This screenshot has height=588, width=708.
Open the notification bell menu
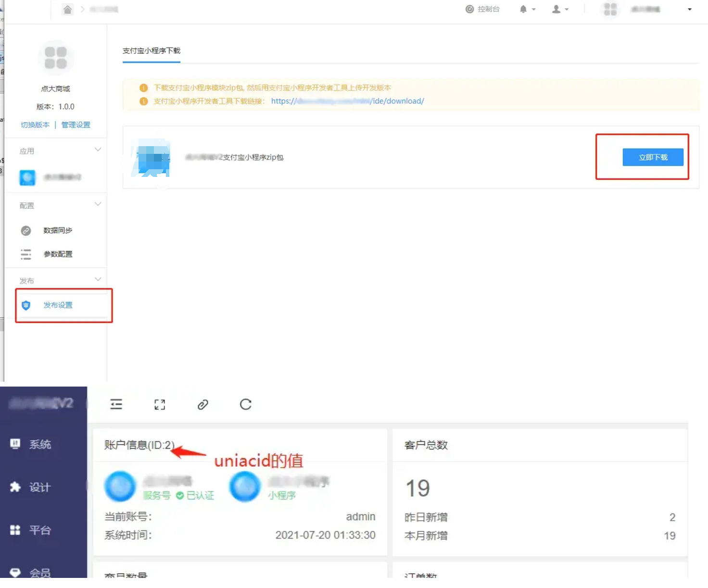click(527, 9)
